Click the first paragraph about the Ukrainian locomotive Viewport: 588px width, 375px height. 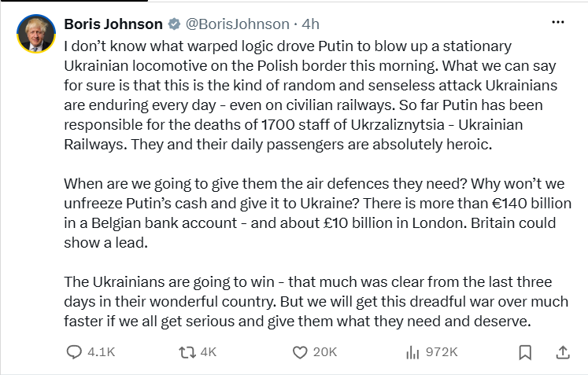click(310, 95)
